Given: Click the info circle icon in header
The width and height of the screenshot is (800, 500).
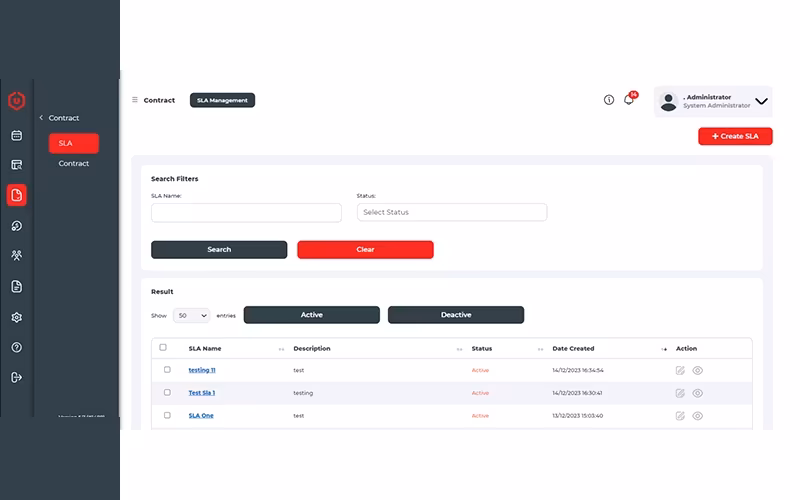Looking at the screenshot, I should (609, 100).
